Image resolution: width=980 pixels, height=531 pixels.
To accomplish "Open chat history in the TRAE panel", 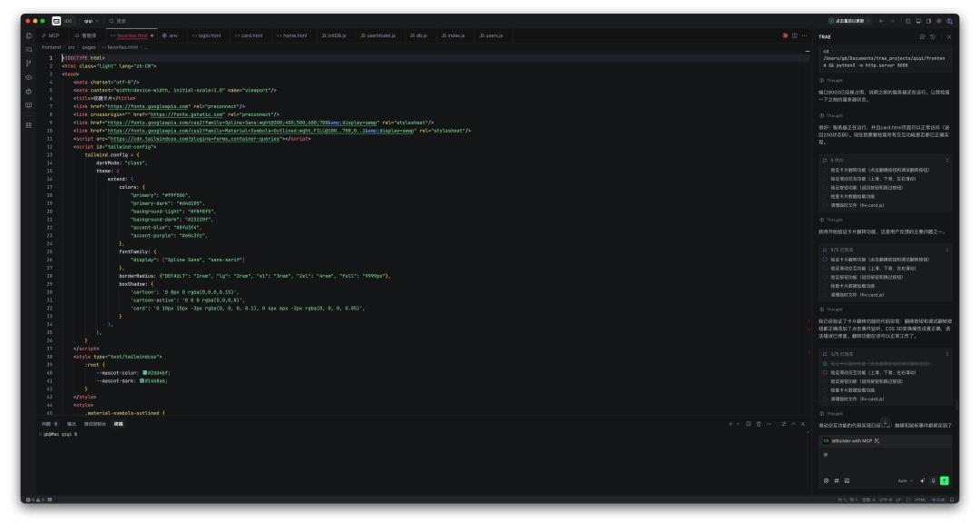I will tap(933, 37).
